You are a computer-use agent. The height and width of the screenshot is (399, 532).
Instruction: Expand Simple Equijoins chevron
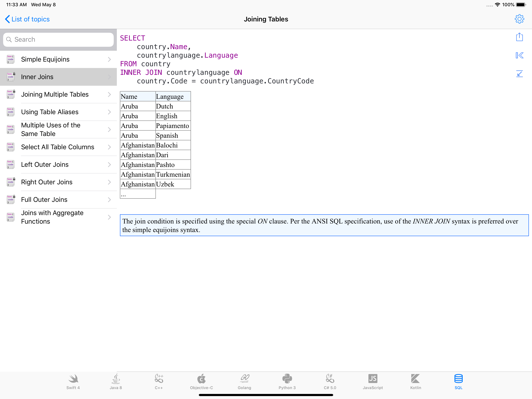click(109, 59)
